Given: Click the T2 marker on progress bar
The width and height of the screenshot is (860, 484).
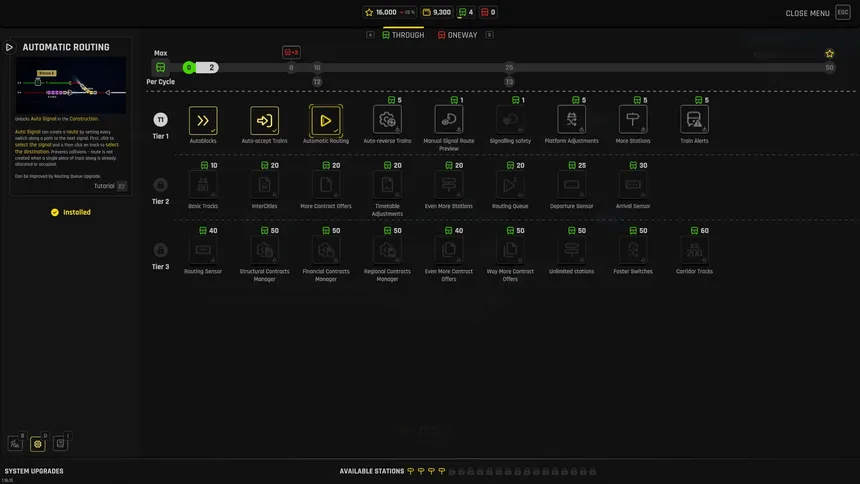Looking at the screenshot, I should (317, 82).
